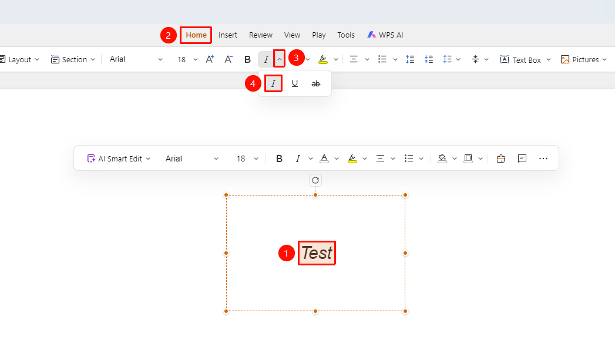The height and width of the screenshot is (364, 615).
Task: Toggle Italic in the floating toolbar
Action: tap(298, 159)
